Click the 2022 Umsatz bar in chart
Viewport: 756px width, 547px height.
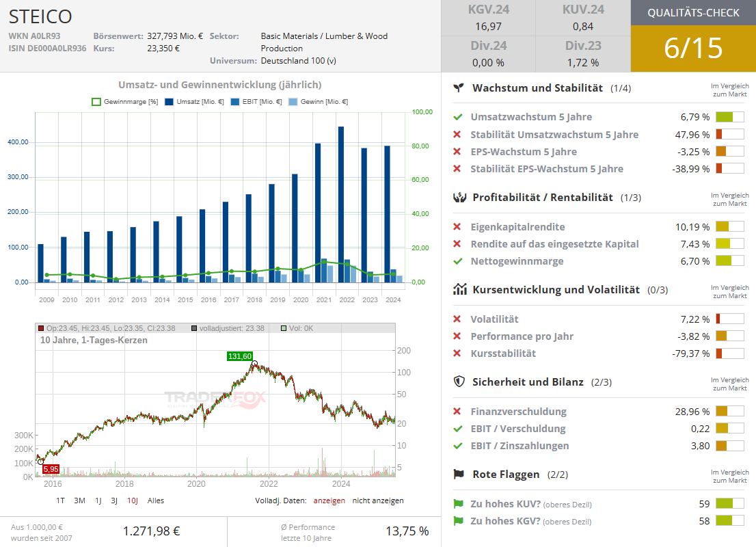point(341,204)
